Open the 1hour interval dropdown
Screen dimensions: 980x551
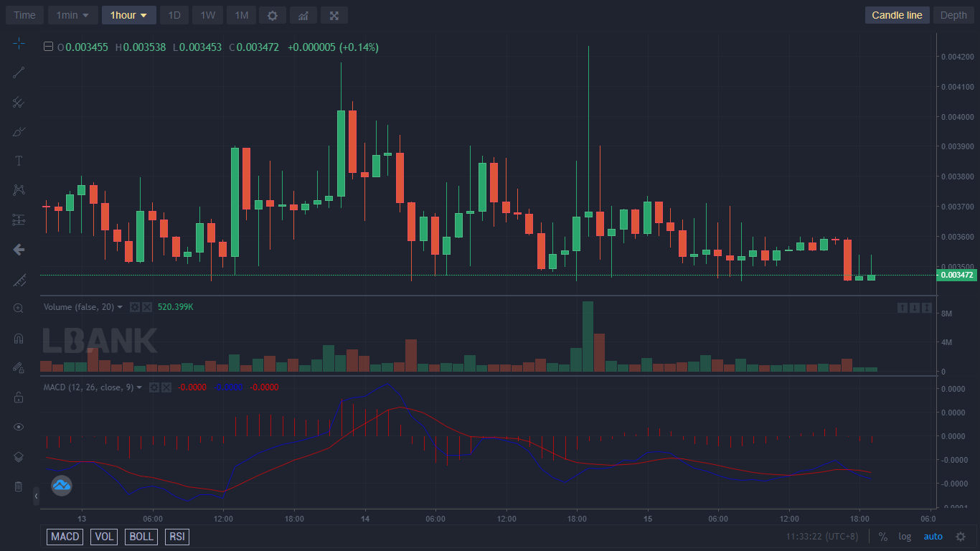click(x=129, y=15)
